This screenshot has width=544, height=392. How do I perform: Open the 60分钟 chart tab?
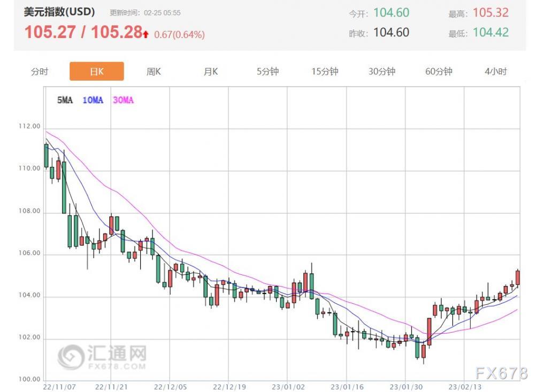click(439, 72)
